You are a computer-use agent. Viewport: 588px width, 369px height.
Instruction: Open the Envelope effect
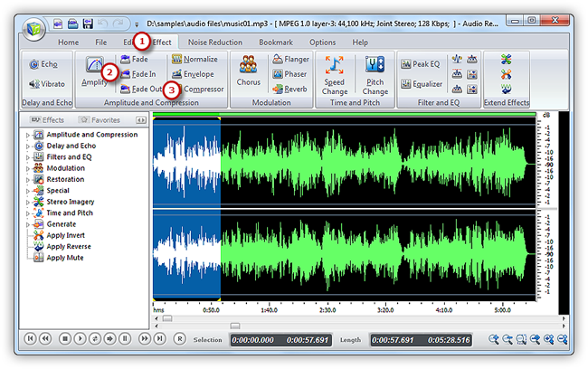pyautogui.click(x=193, y=74)
